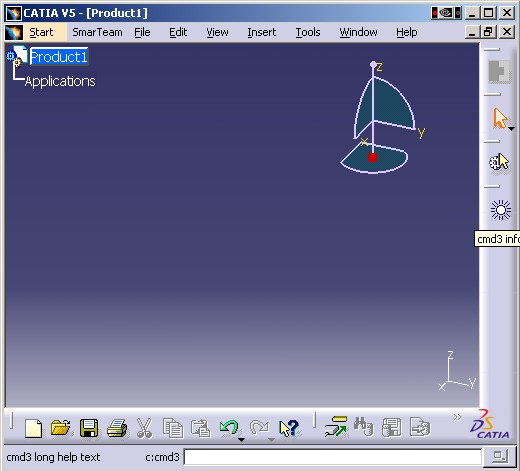Click the Print icon

point(117,428)
